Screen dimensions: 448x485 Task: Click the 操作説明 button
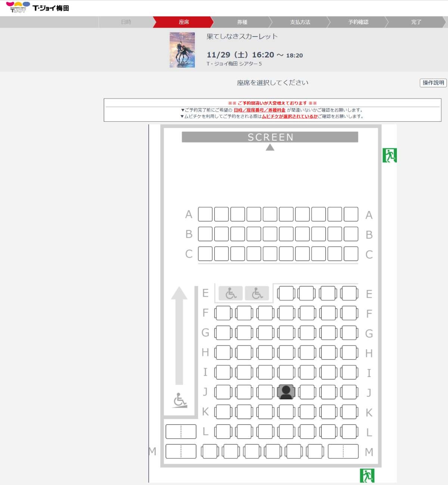[433, 83]
